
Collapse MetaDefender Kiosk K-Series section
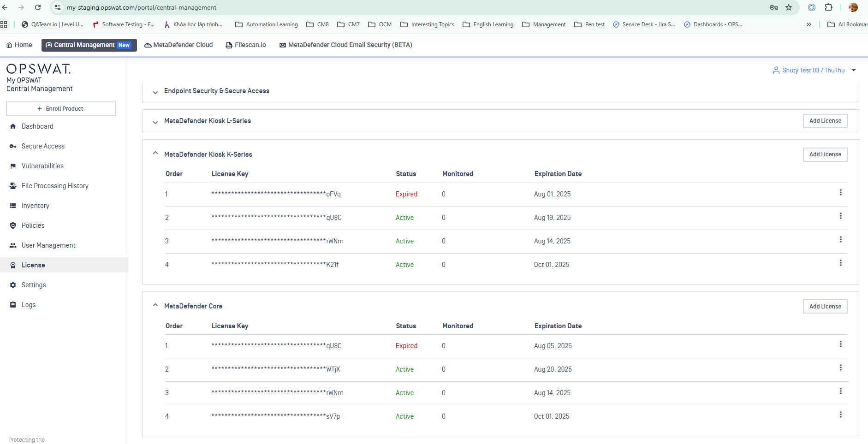pyautogui.click(x=155, y=153)
